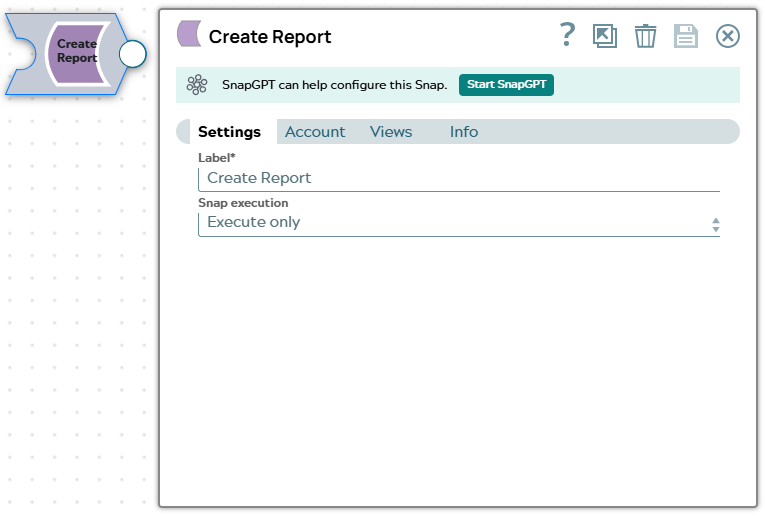Click the save floppy disk icon

coord(686,36)
